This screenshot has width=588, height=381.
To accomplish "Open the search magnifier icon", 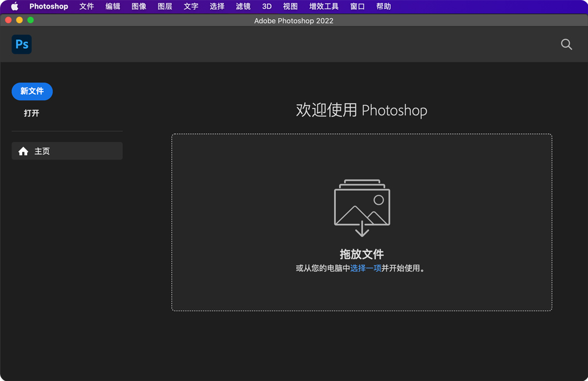I will click(566, 44).
